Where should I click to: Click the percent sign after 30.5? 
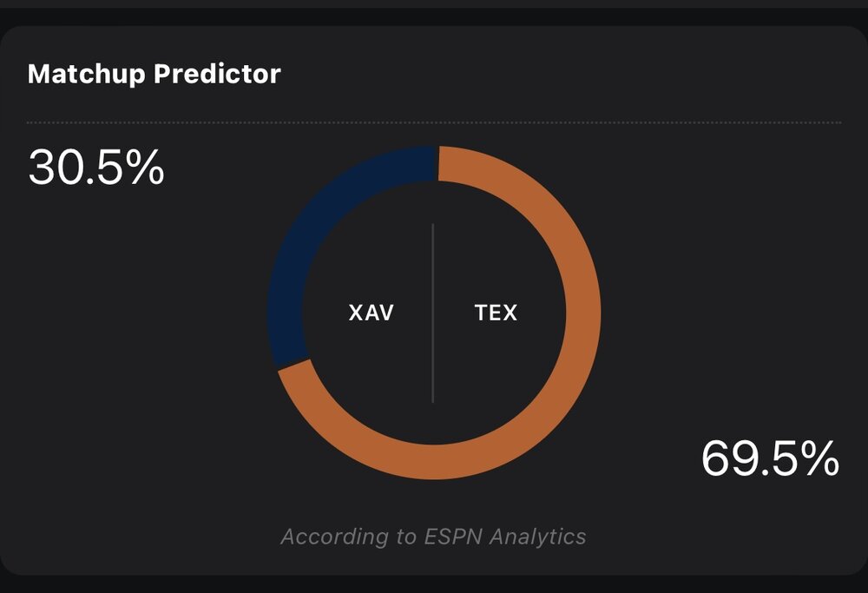tap(148, 167)
